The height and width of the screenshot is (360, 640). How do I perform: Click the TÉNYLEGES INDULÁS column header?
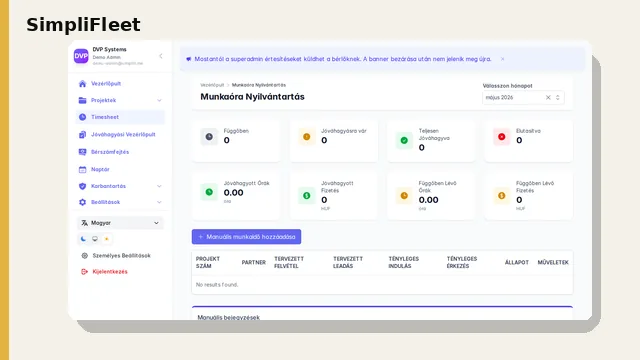pyautogui.click(x=404, y=262)
